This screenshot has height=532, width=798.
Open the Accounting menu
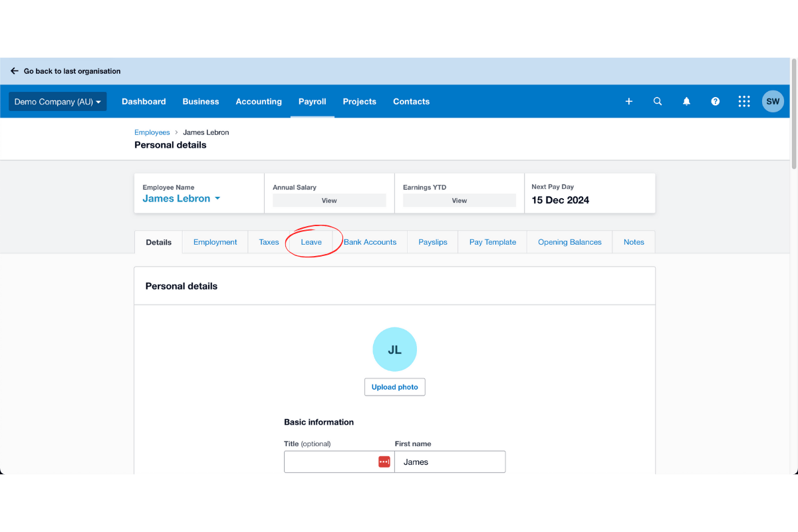tap(259, 101)
